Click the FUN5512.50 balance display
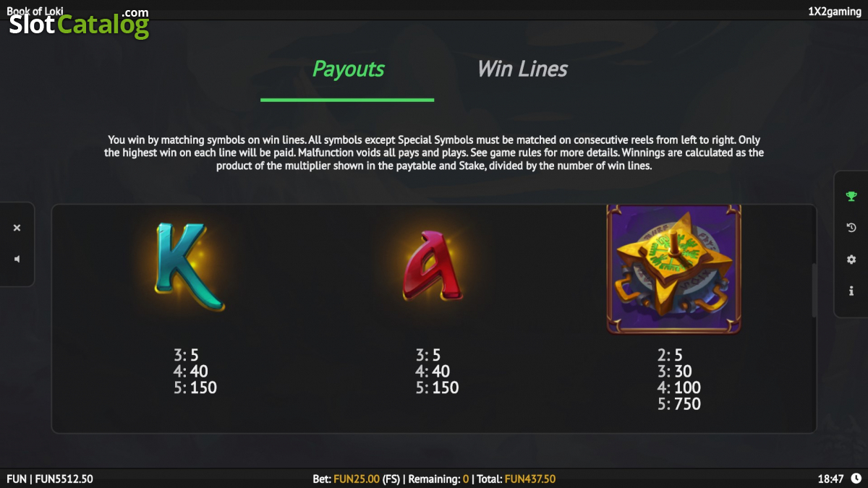This screenshot has height=488, width=868. tap(64, 479)
